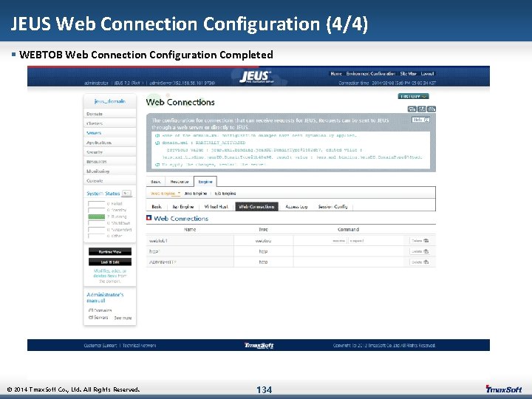Screen dimensions: 532x399
Task: Open the Security menu in the sidebar
Action: coord(109,152)
